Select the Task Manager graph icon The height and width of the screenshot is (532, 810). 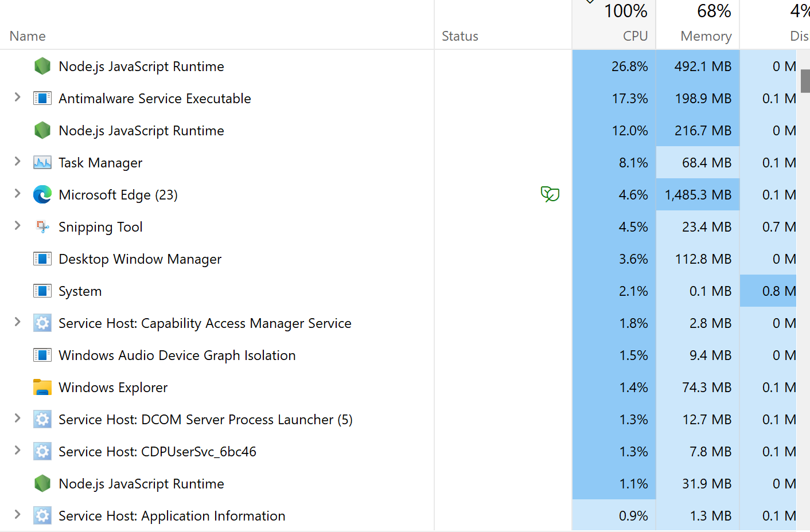pos(42,162)
